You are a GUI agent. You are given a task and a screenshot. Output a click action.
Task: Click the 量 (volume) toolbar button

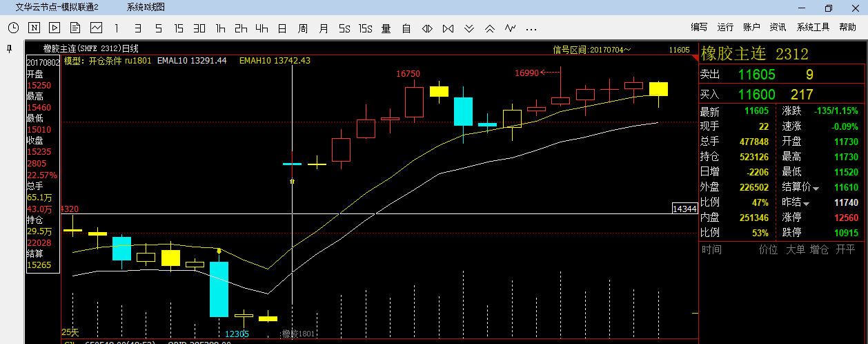(x=386, y=28)
